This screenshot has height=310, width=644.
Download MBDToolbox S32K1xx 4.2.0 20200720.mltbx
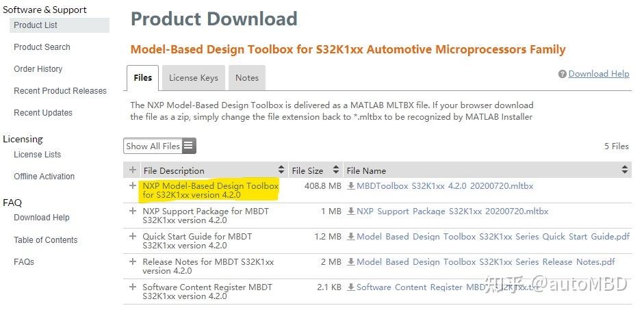[x=445, y=186]
